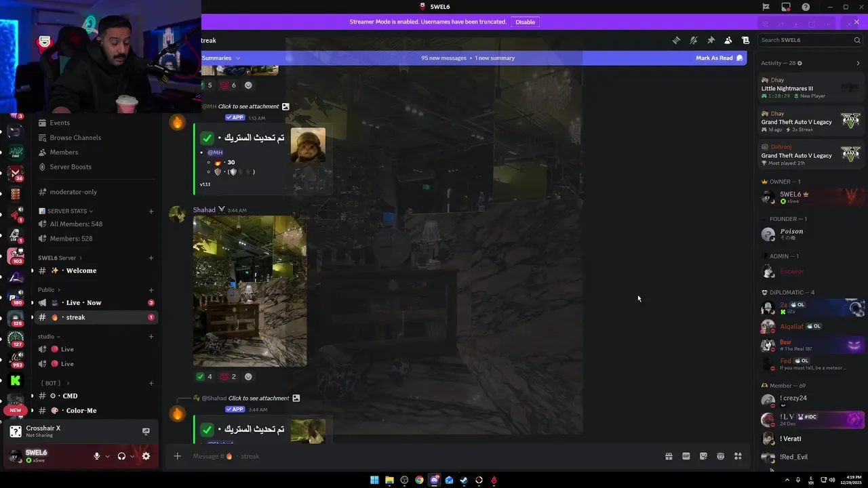The width and height of the screenshot is (868, 488).
Task: Open the Windows Start menu
Action: [x=374, y=481]
